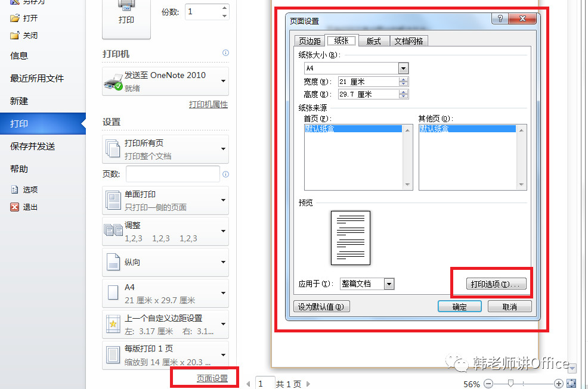
Task: Increase 份数 copies with the up stepper
Action: click(x=225, y=8)
